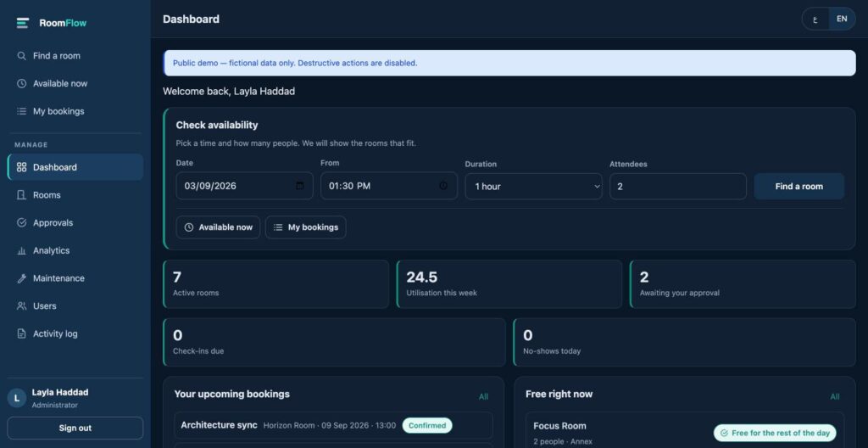
Task: Select the Focus Room entry
Action: point(684,429)
